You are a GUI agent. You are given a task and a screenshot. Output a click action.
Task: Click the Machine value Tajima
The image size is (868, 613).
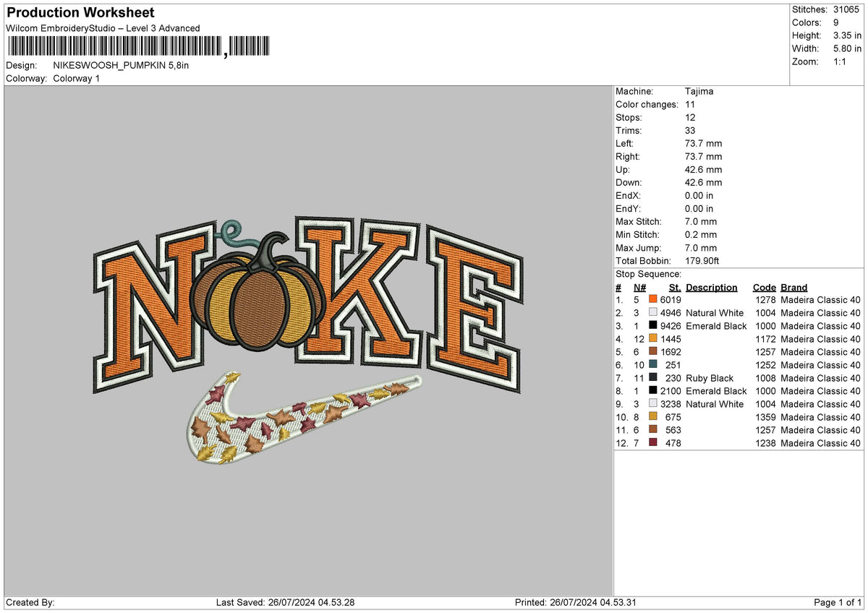tap(699, 91)
